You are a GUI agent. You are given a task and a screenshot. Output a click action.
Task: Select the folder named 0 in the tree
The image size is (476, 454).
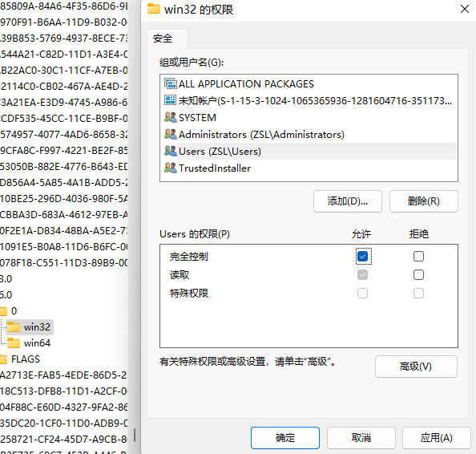[x=14, y=311]
